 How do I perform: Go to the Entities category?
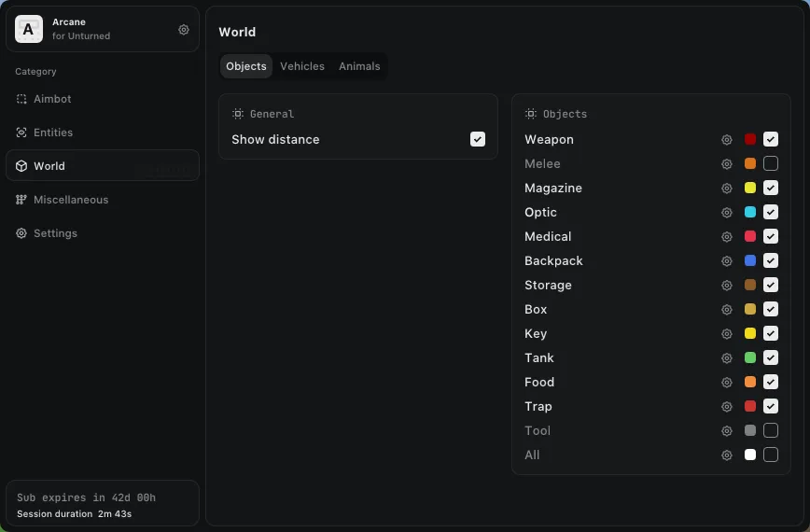(53, 133)
